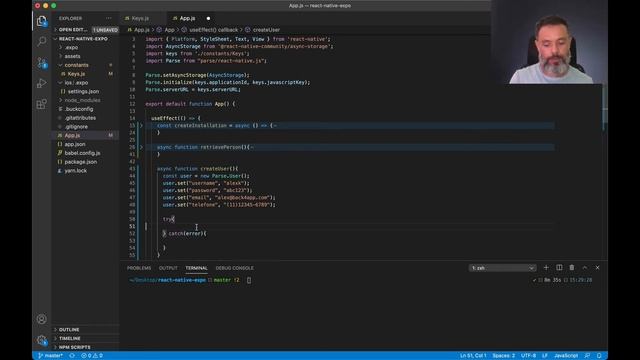This screenshot has height=360, width=640.
Task: Change encoding via UTF-8 in status bar
Action: tap(528, 356)
